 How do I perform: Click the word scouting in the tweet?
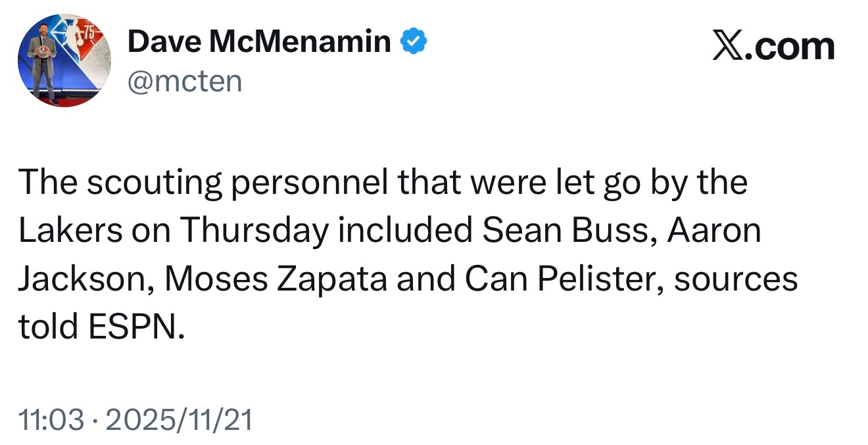coord(156,184)
